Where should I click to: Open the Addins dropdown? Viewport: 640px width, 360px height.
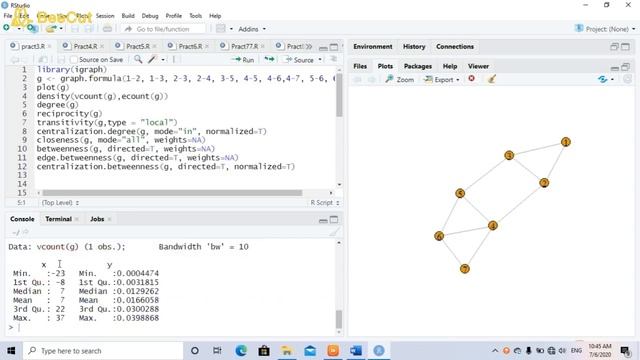click(252, 29)
